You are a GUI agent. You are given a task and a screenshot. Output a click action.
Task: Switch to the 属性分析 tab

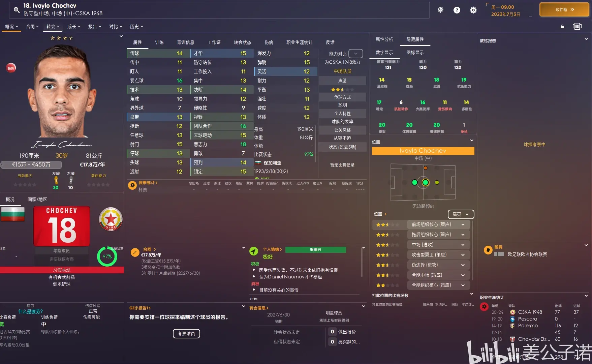(x=384, y=39)
